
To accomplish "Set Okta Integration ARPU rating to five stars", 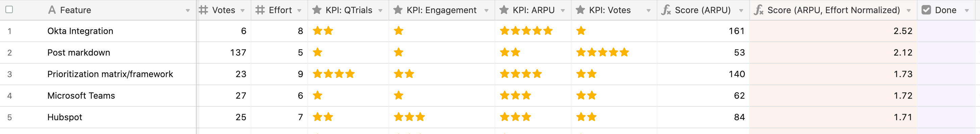I will point(548,31).
